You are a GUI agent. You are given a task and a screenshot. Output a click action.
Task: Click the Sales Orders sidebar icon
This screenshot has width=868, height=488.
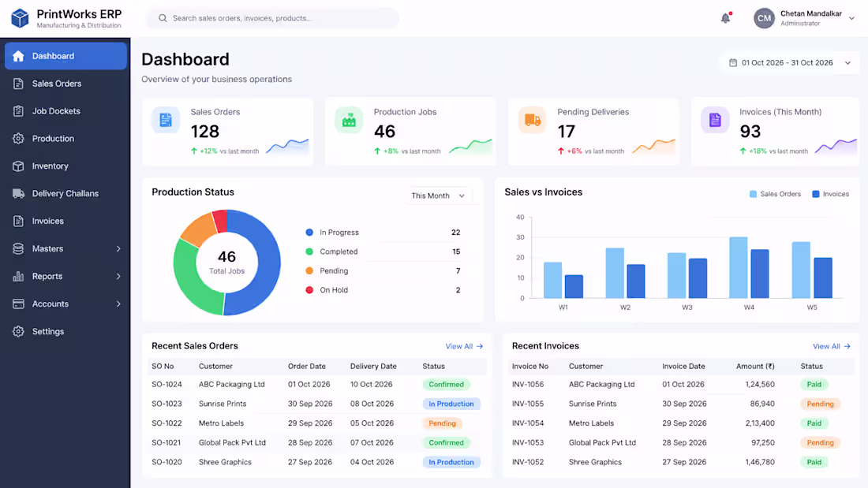click(x=18, y=84)
